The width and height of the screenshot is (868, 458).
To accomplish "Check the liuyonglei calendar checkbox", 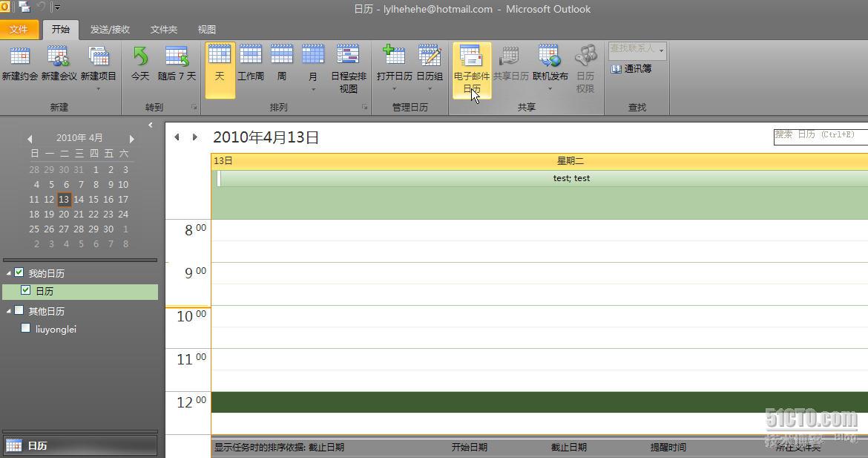I will [x=25, y=328].
